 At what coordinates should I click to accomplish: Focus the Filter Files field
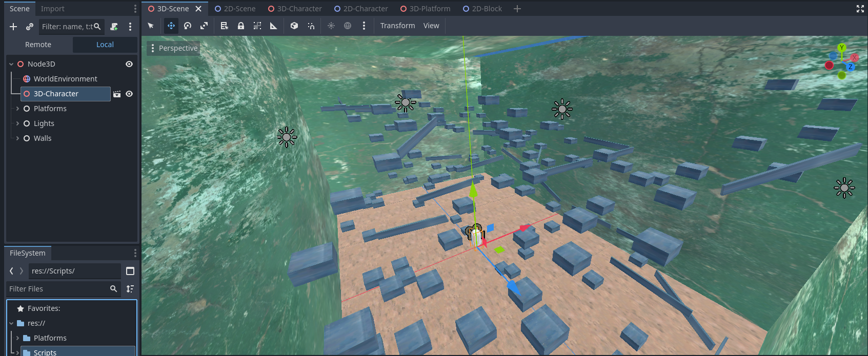pos(64,289)
